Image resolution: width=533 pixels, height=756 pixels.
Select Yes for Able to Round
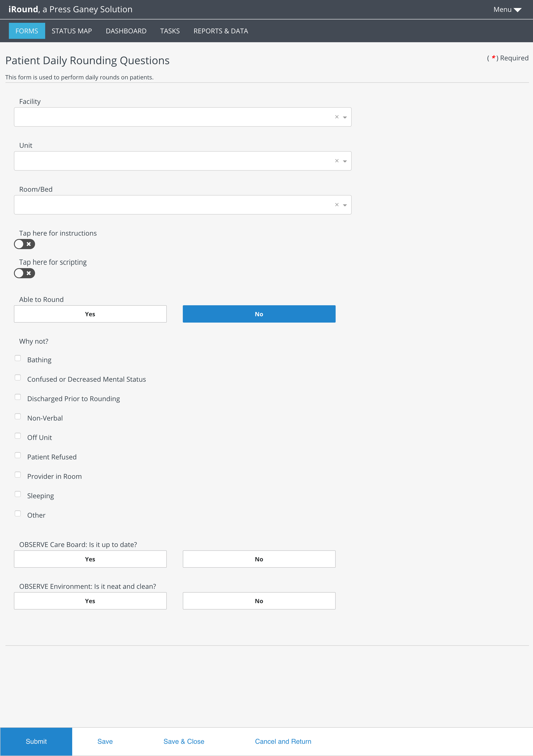tap(90, 314)
